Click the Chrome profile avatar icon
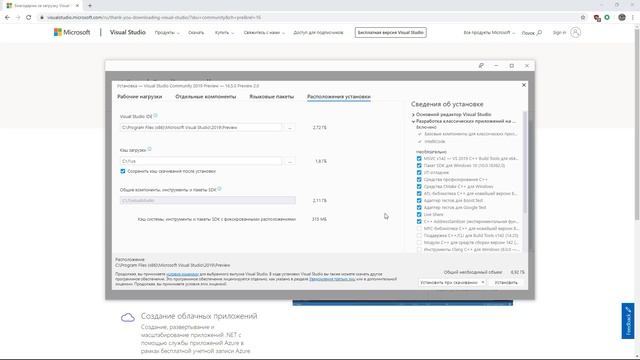Viewport: 640px width, 360px height. pyautogui.click(x=622, y=18)
